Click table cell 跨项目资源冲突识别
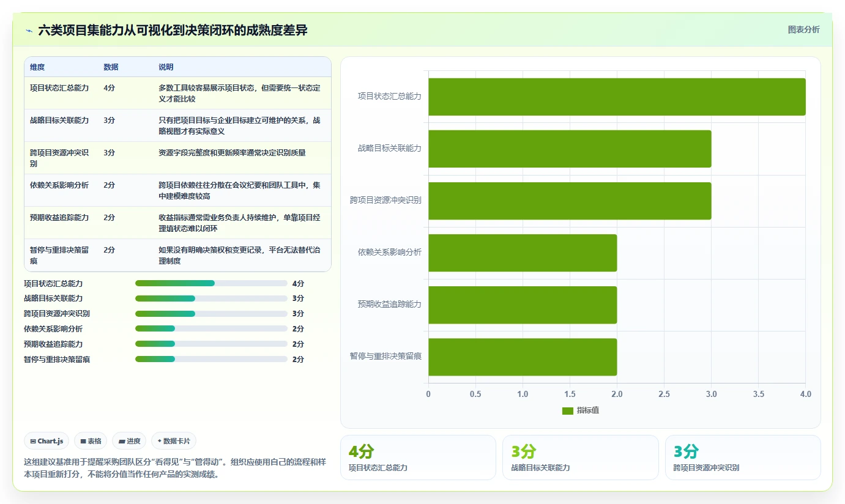The width and height of the screenshot is (845, 504). coord(59,158)
